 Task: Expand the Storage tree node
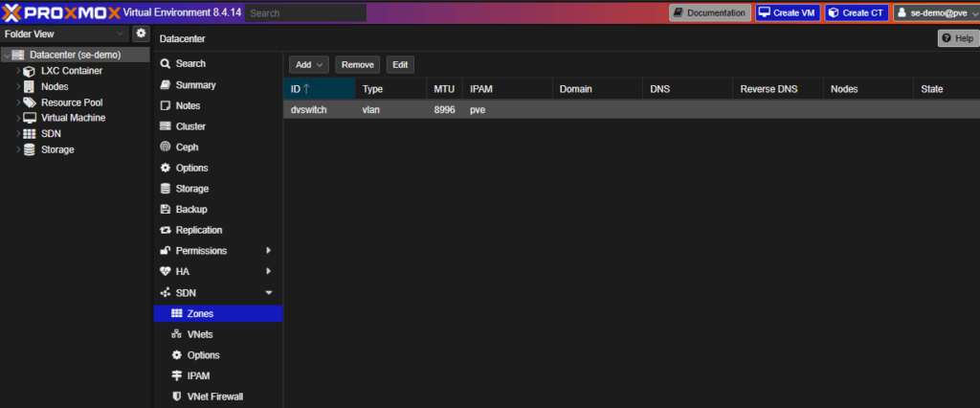(x=19, y=149)
